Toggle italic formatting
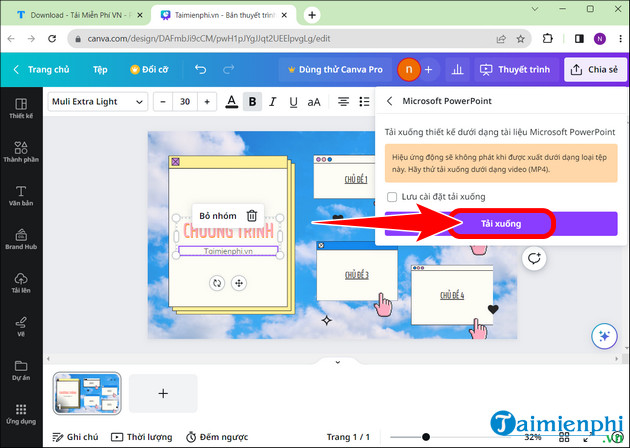Screen dimensions: 630x448 click(273, 102)
